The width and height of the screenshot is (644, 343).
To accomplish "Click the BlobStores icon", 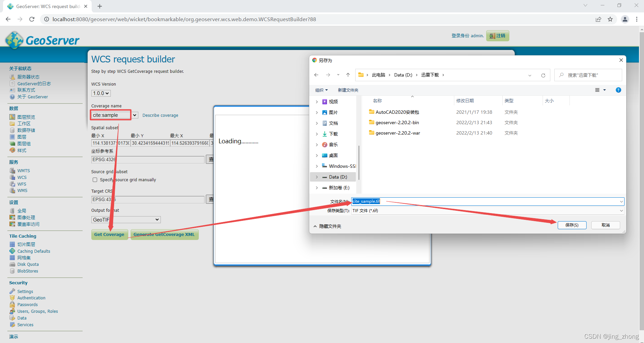I will pos(12,271).
